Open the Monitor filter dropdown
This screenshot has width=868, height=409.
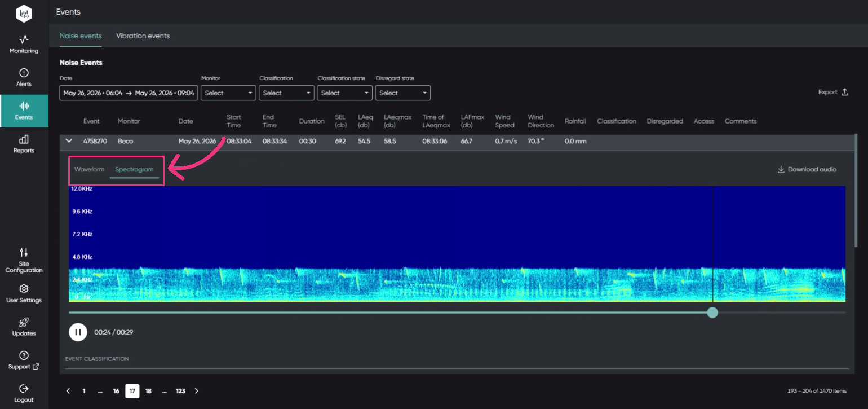pyautogui.click(x=228, y=93)
